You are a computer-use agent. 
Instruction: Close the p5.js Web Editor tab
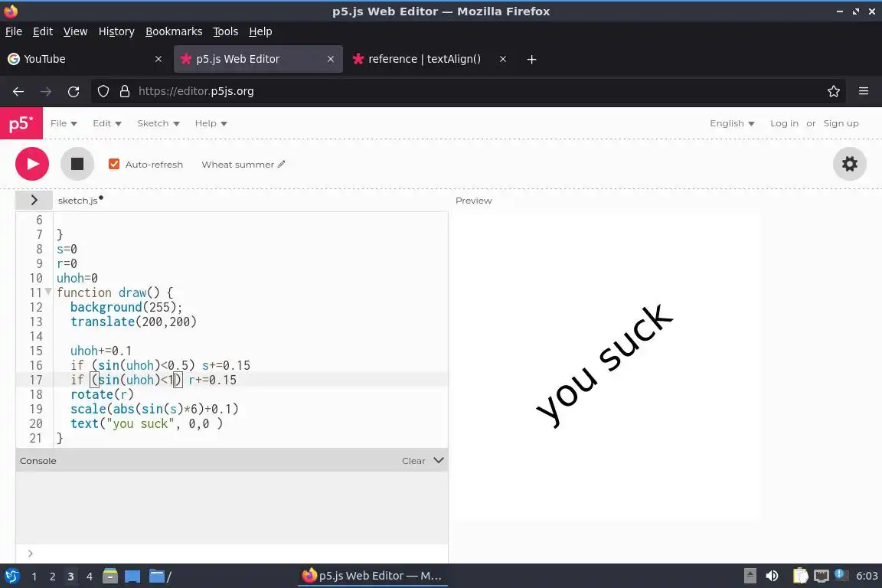coord(331,59)
